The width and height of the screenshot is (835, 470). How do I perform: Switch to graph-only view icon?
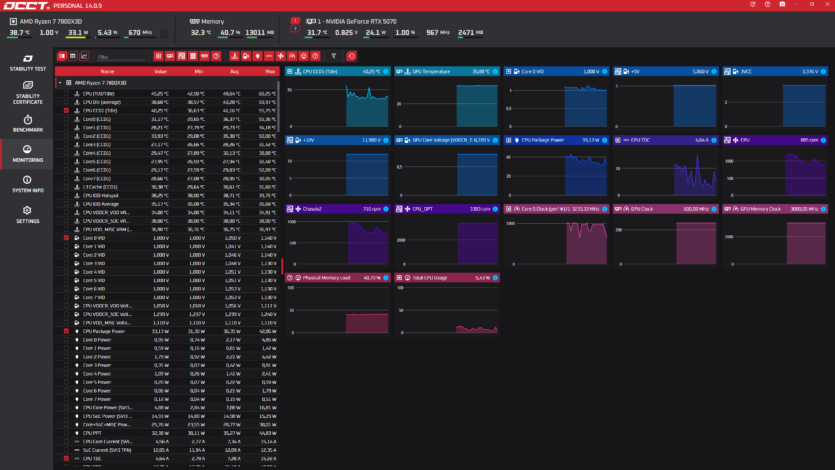click(84, 56)
